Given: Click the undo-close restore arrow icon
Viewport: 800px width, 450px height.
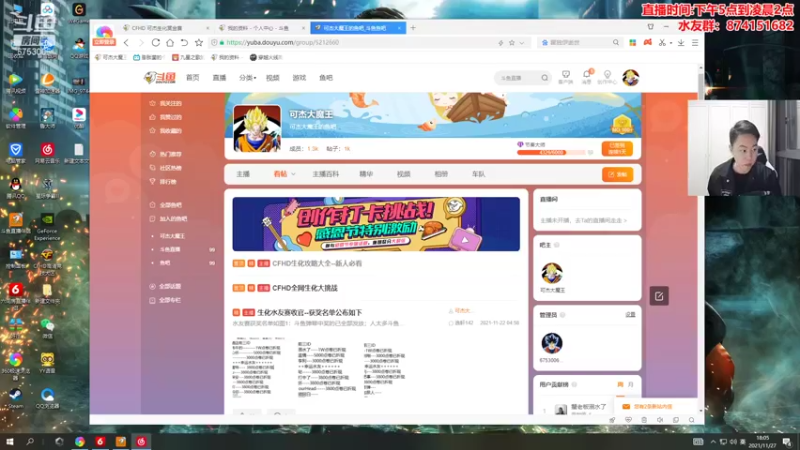Looking at the screenshot, I should point(184,43).
